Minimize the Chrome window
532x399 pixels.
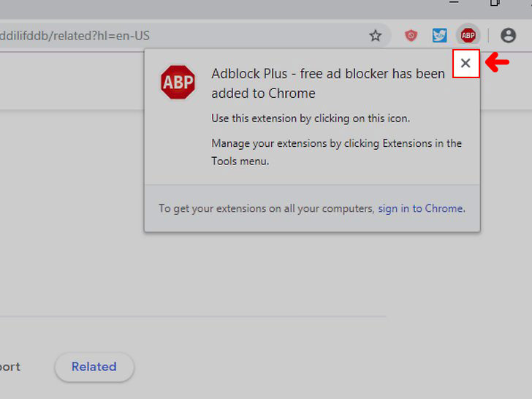click(x=454, y=2)
